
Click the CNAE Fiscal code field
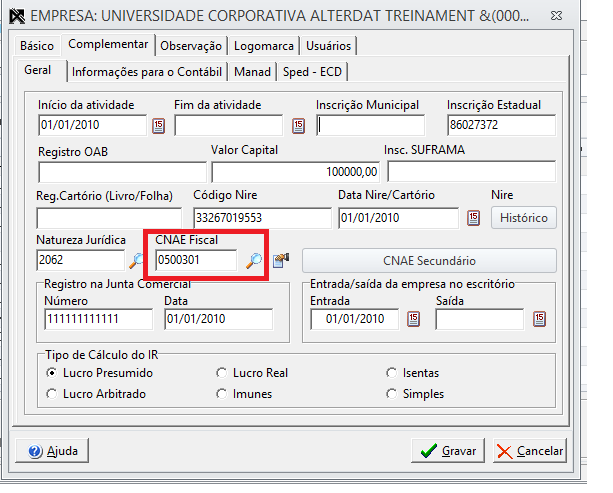point(196,260)
